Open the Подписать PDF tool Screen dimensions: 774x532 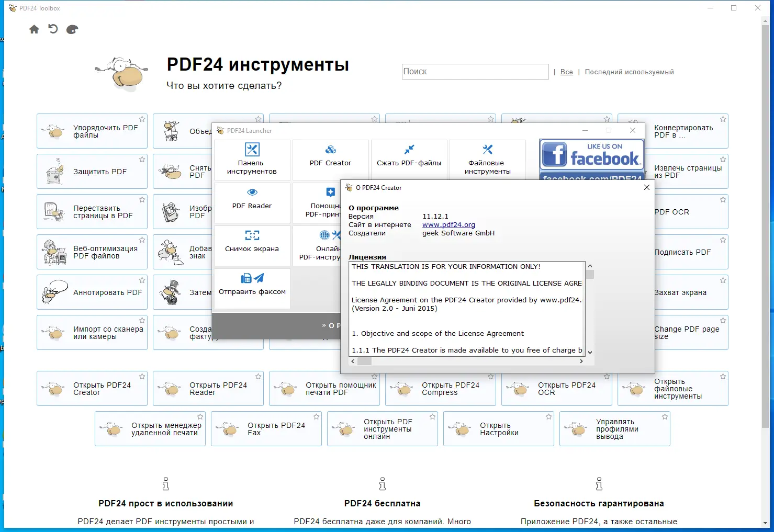click(691, 252)
